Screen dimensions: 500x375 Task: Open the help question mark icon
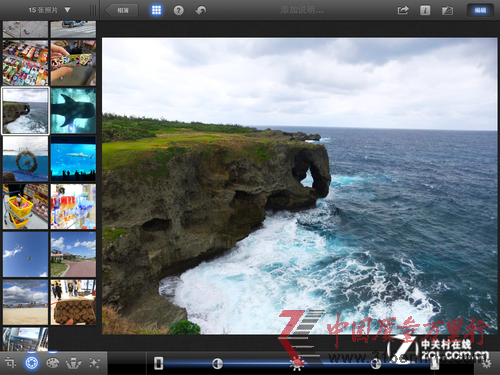point(178,10)
